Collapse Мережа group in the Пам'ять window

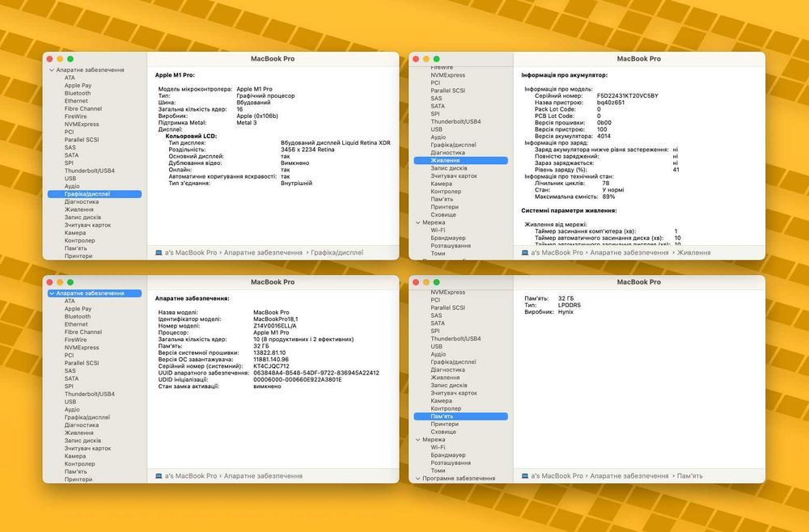pyautogui.click(x=418, y=440)
